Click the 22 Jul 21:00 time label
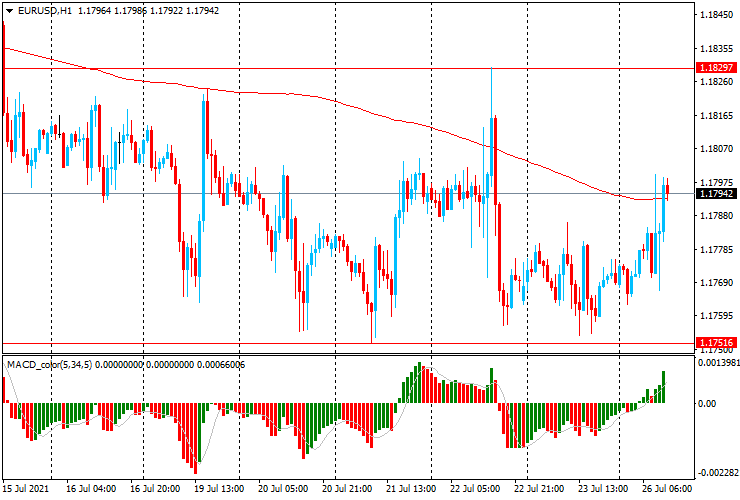The image size is (740, 500). [539, 489]
